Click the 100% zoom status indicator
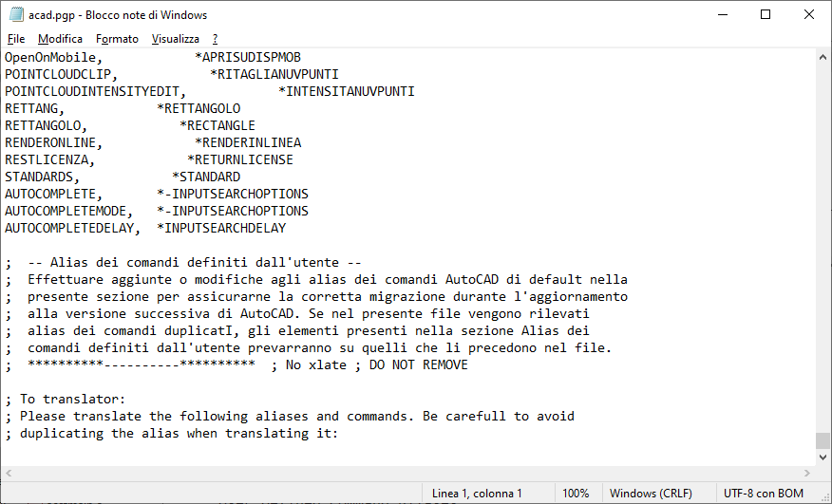 (x=576, y=494)
